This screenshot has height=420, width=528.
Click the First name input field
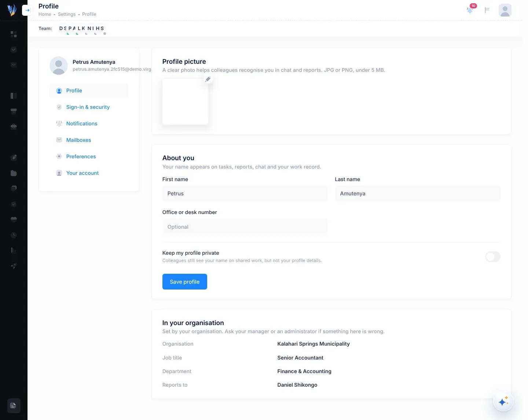tap(245, 194)
